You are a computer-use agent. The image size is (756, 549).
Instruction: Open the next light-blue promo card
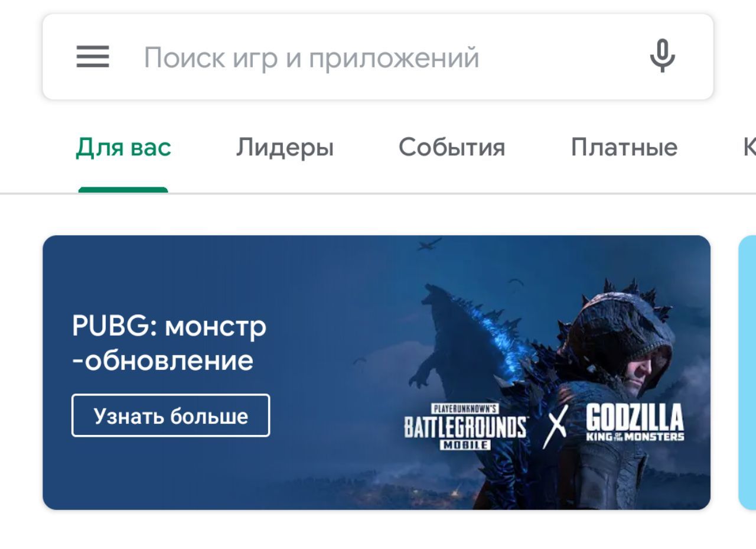click(x=747, y=372)
